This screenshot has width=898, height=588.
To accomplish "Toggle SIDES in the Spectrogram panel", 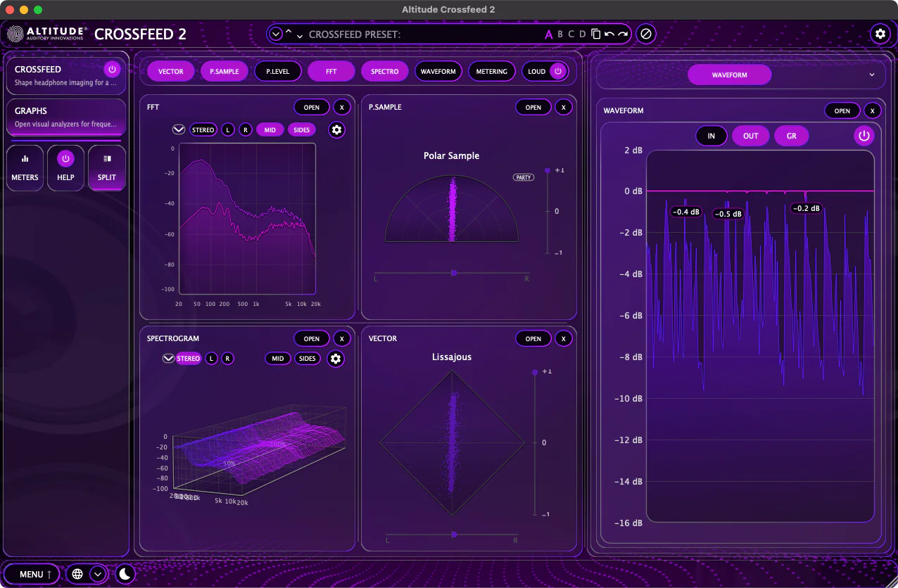I will click(308, 359).
